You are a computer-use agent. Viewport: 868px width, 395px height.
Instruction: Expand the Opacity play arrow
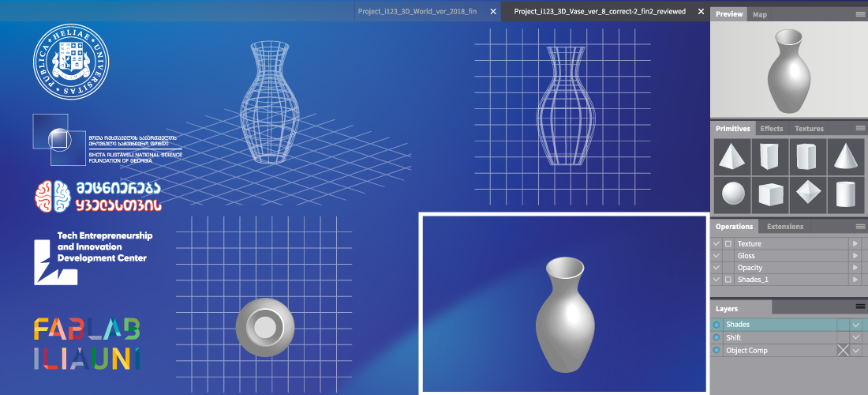coord(855,268)
